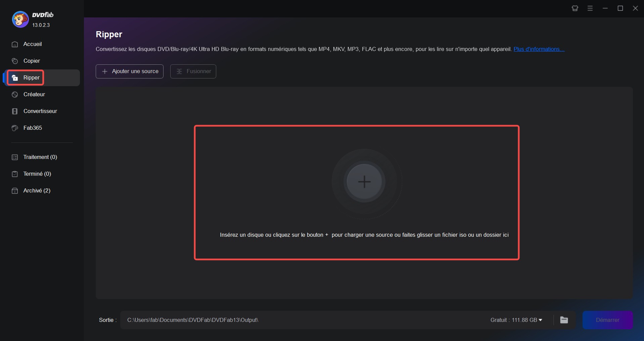Click the Accueil house icon
The height and width of the screenshot is (341, 644).
pos(15,44)
